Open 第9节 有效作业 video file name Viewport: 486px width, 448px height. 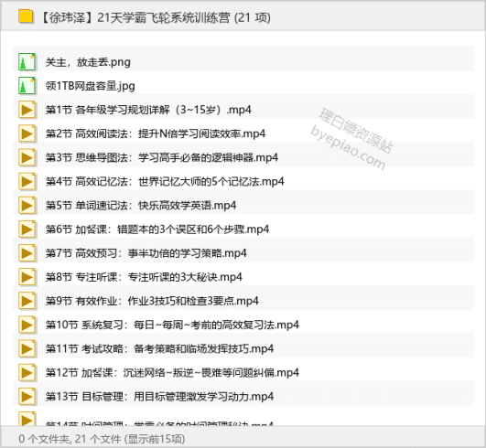point(152,301)
